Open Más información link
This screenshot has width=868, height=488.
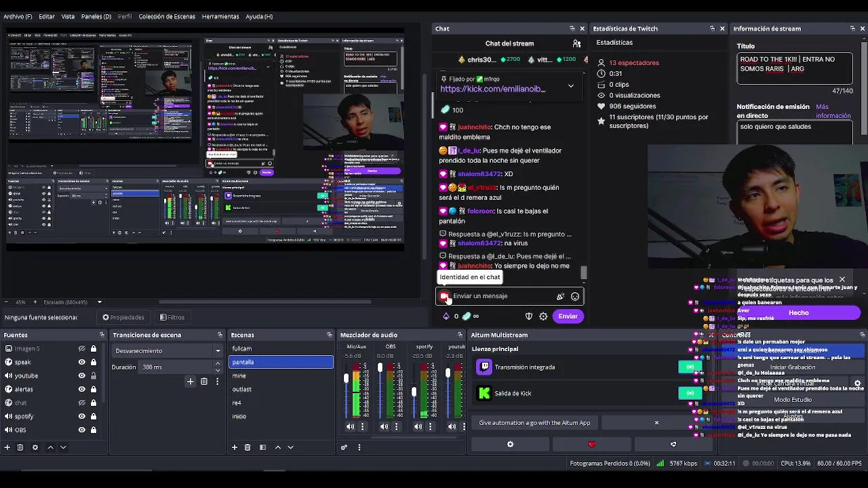[x=833, y=111]
